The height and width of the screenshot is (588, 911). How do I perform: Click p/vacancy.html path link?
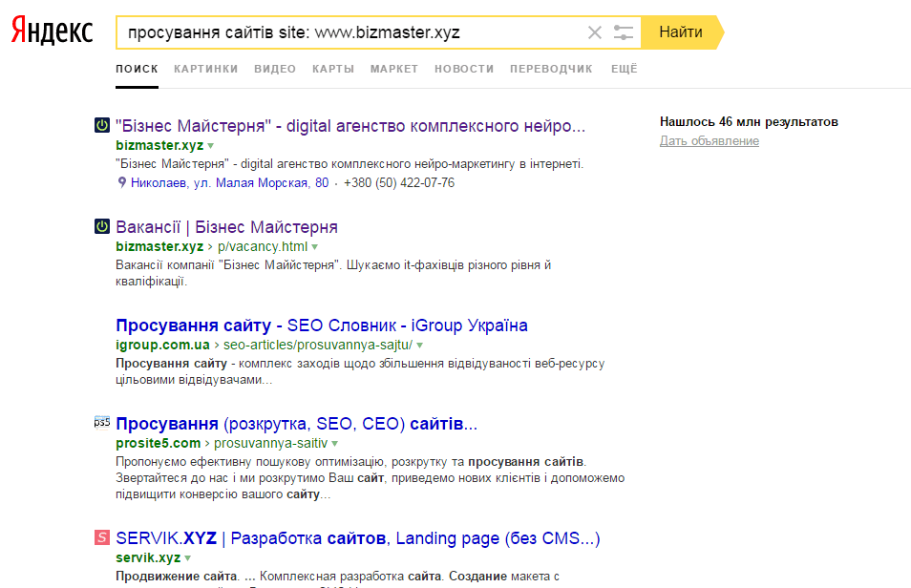tap(263, 246)
